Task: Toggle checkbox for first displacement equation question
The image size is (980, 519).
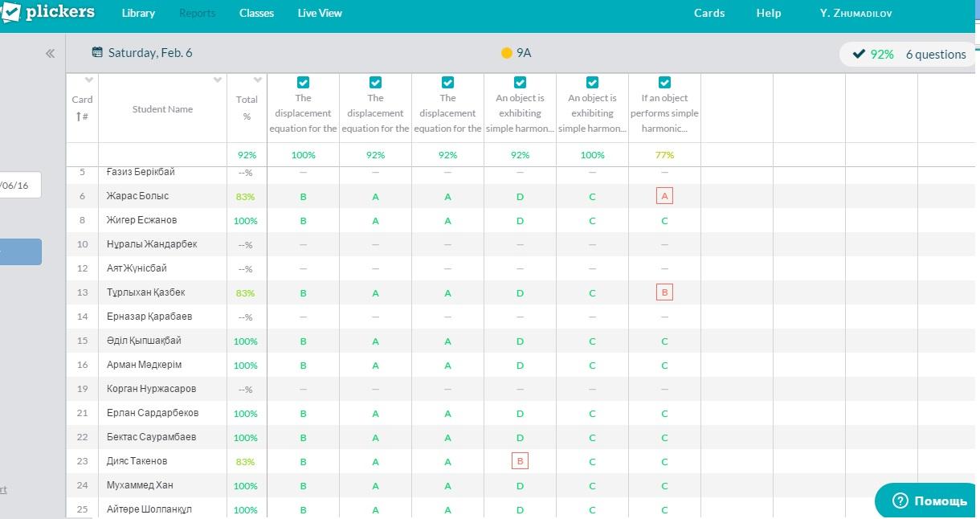Action: (303, 82)
